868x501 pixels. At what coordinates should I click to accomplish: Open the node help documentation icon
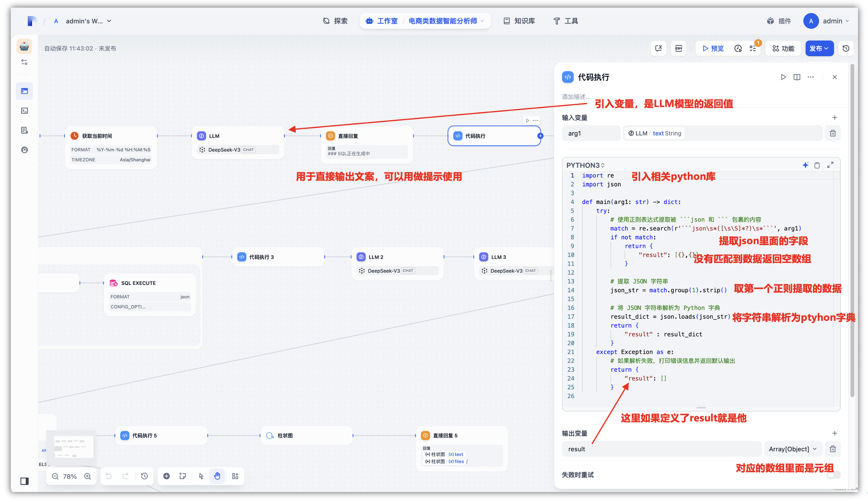(x=797, y=77)
